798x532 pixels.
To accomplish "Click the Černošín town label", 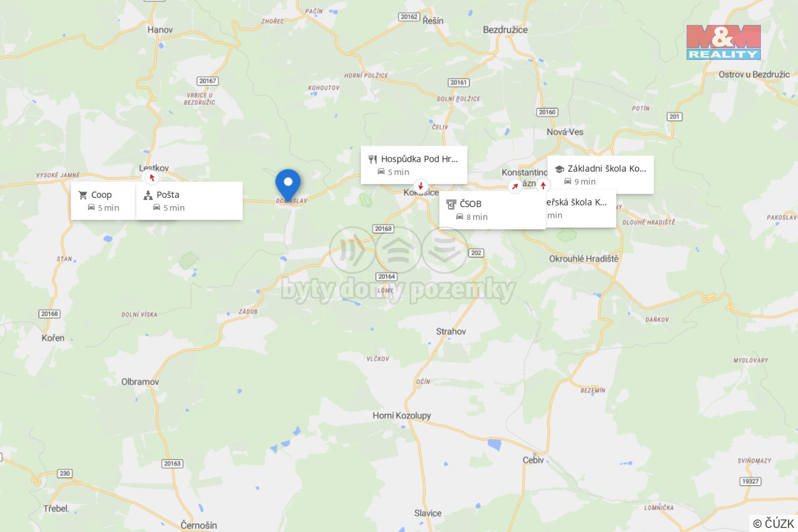I will [x=199, y=525].
